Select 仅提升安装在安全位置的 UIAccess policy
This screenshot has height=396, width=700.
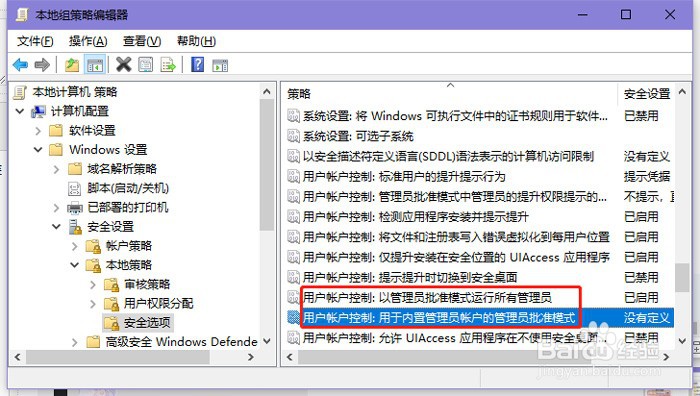click(479, 257)
